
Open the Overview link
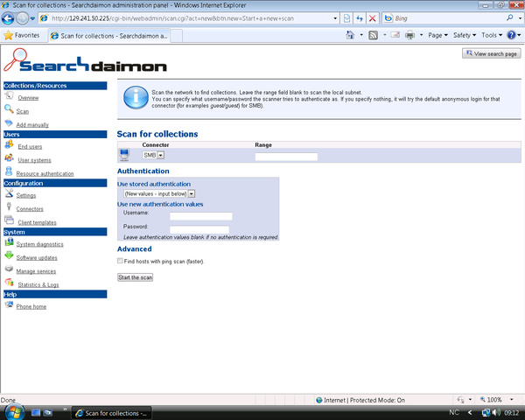[x=28, y=98]
